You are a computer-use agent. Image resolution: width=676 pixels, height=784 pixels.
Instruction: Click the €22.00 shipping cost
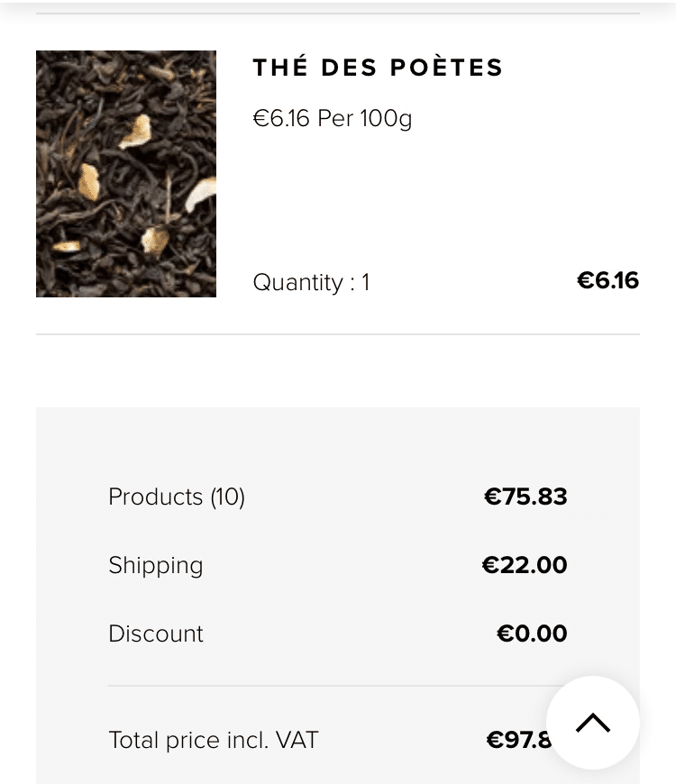coord(525,565)
